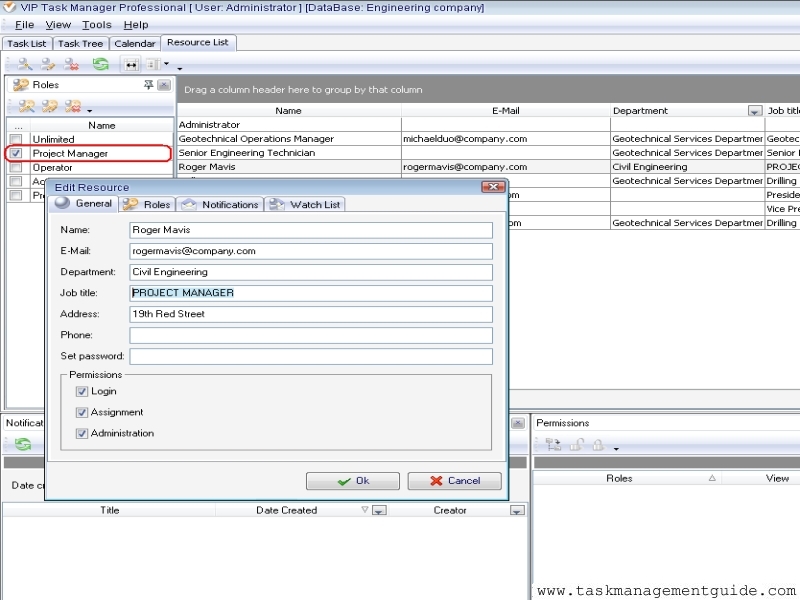Check the Operator role checkbox
The image size is (800, 600).
(x=16, y=167)
